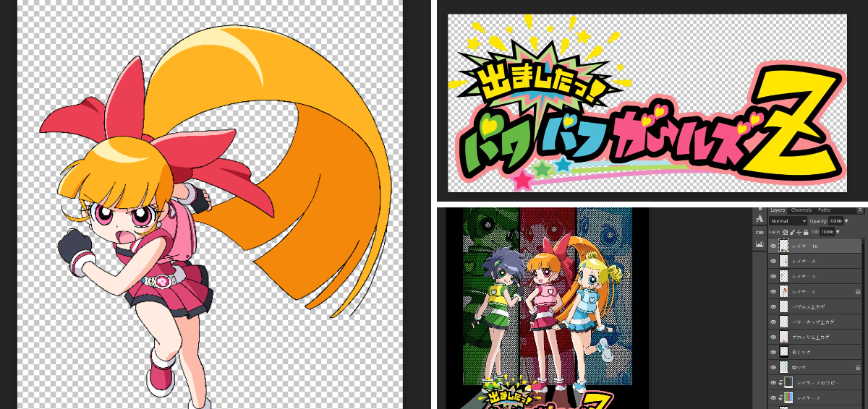The width and height of the screenshot is (868, 409).
Task: Select バブルス上カゲ layer thumbnail
Action: [x=784, y=307]
